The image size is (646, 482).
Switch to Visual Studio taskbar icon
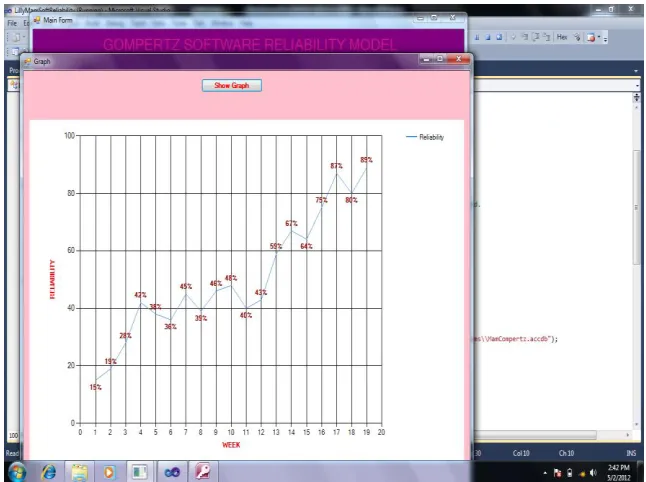(x=172, y=472)
